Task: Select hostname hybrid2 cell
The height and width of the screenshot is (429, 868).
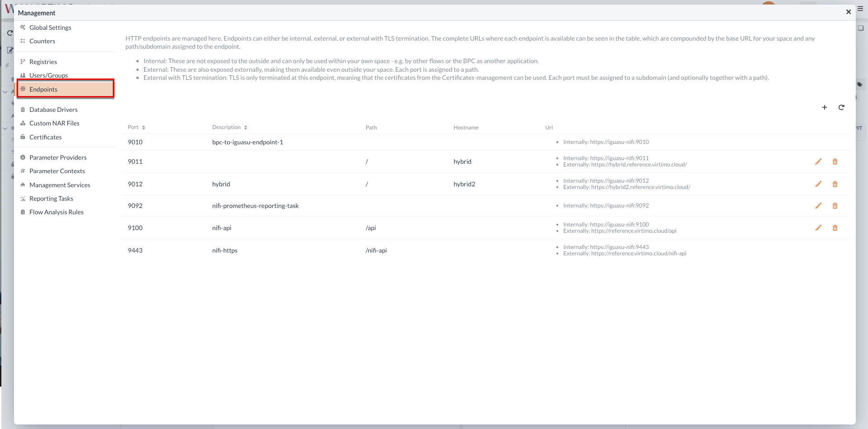Action: 464,184
